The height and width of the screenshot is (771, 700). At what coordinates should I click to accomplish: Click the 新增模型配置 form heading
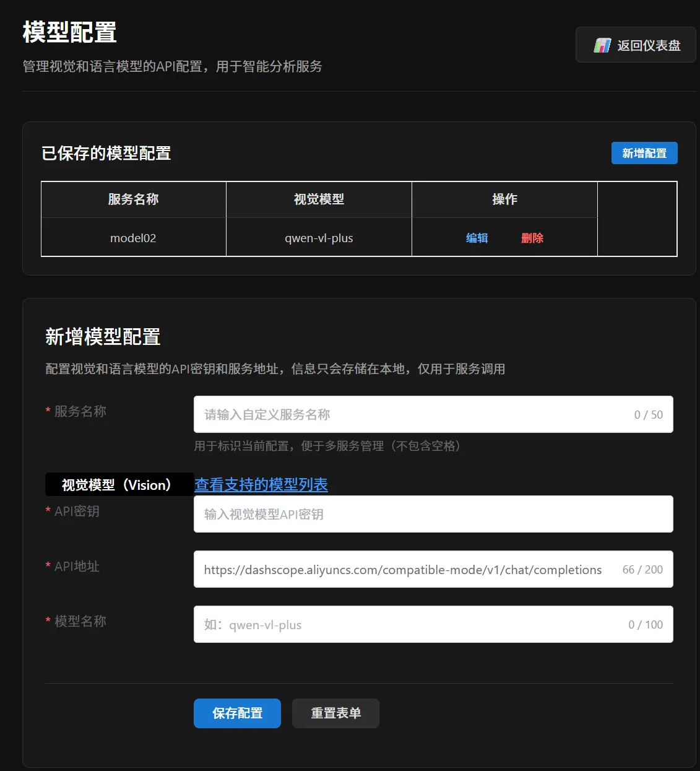[x=103, y=337]
